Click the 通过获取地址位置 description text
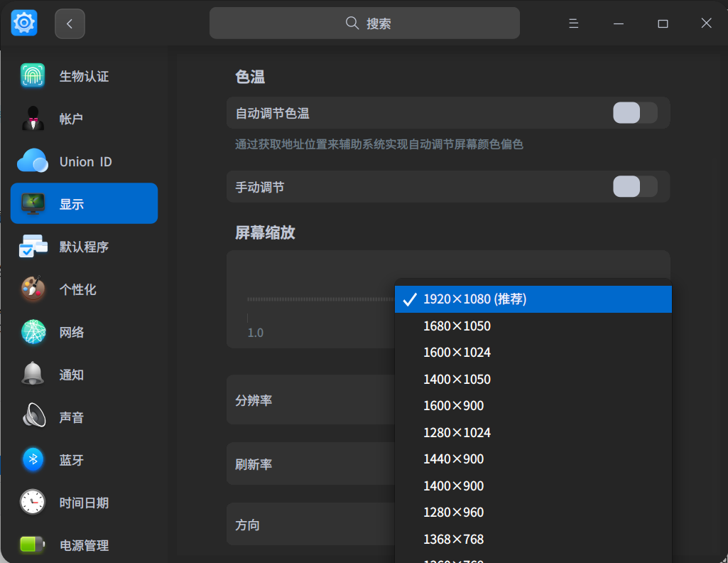The image size is (728, 563). [x=379, y=144]
